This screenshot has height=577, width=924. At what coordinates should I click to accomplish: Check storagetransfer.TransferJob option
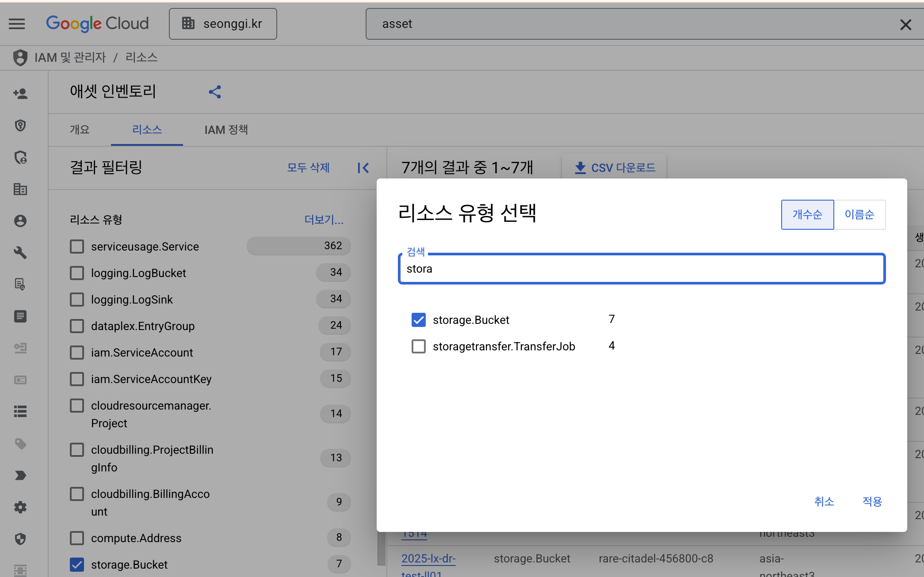click(x=418, y=346)
